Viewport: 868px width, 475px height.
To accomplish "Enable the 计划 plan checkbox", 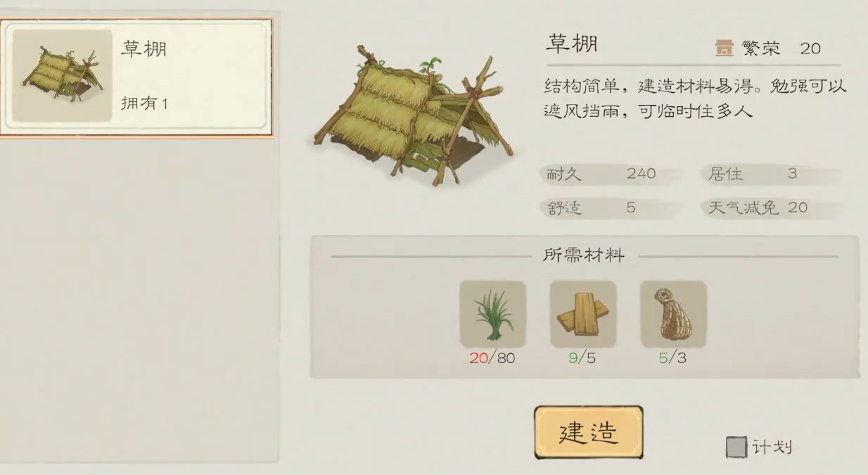I will tap(736, 447).
